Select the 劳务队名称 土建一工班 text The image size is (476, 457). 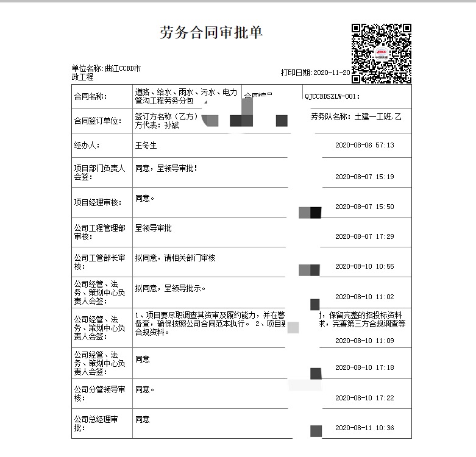tap(357, 116)
